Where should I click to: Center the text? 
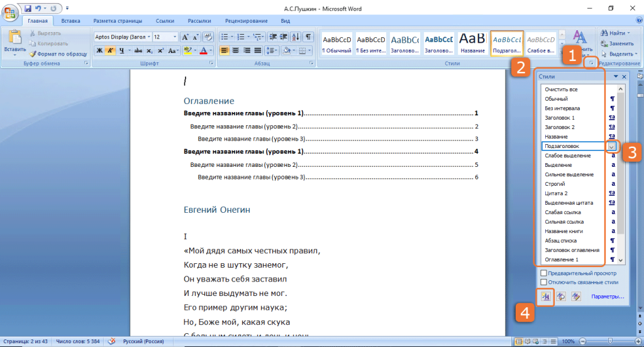235,50
